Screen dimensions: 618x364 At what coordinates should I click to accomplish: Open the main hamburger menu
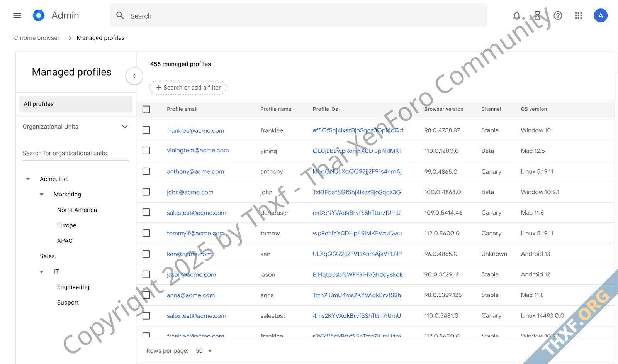coord(17,15)
